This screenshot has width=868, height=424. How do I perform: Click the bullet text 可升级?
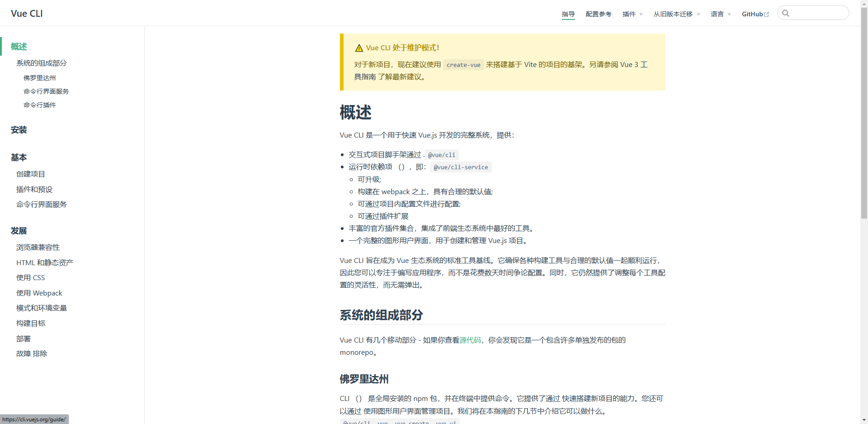click(369, 180)
